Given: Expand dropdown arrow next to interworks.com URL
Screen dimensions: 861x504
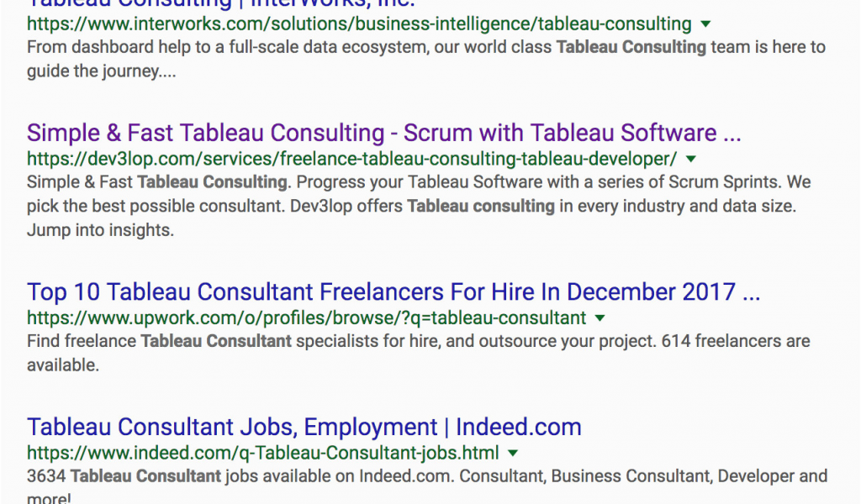Looking at the screenshot, I should point(706,24).
